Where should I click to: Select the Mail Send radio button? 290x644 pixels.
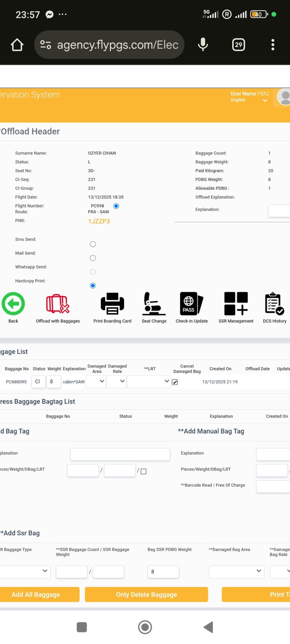93,258
